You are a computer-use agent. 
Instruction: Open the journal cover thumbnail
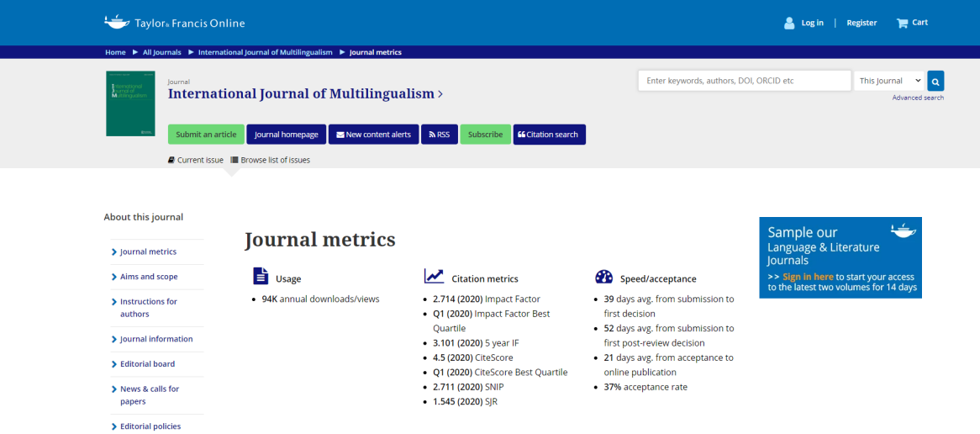click(130, 103)
